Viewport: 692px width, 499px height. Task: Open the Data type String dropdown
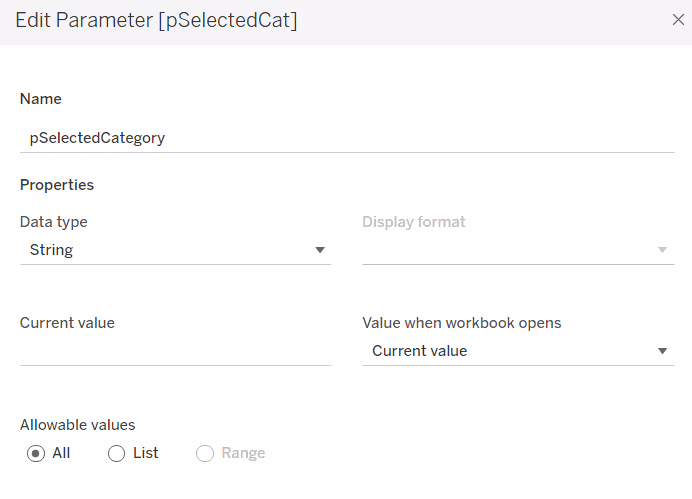tap(174, 250)
